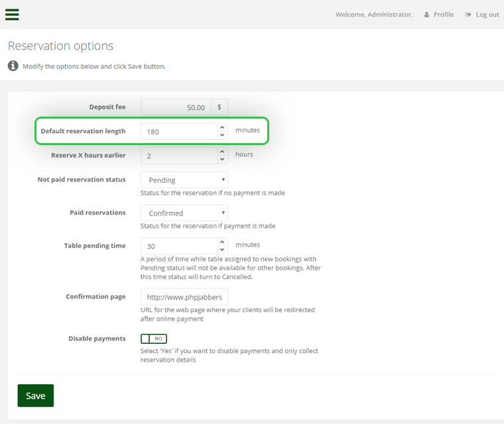Decrease Reserve X hours earlier value
Screen dimensions: 504x424
(x=222, y=160)
